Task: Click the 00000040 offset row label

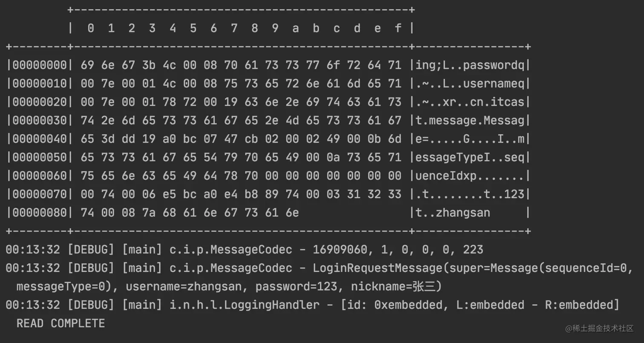Action: pos(40,138)
